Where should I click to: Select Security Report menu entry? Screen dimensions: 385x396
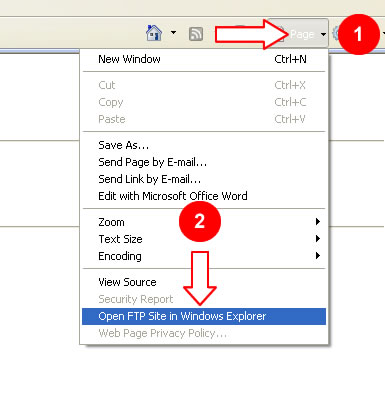click(x=204, y=299)
